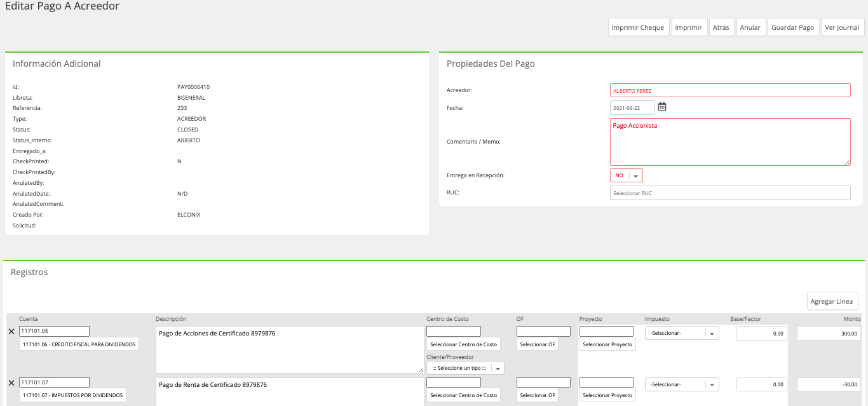Open Ver Journal

[843, 27]
